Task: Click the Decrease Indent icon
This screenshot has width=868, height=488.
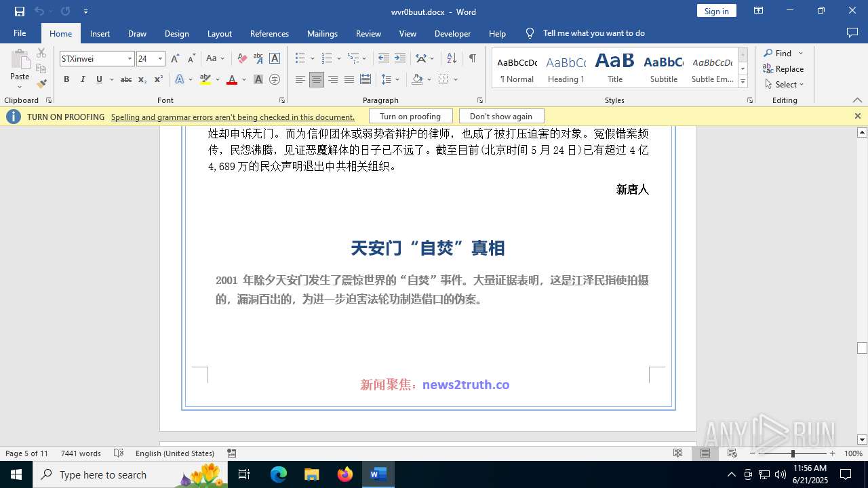Action: [384, 59]
